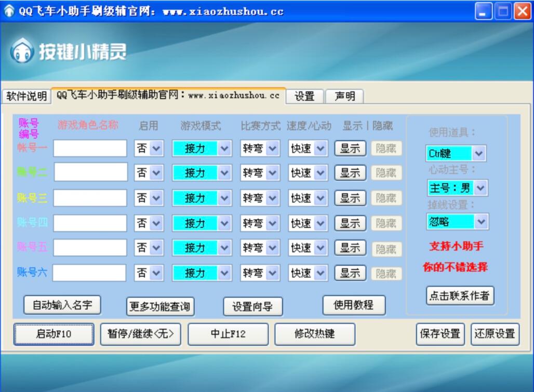Screen dimensions: 534x392
Task: Open 速度 快速 dropdown for 账号二
Action: 320,173
